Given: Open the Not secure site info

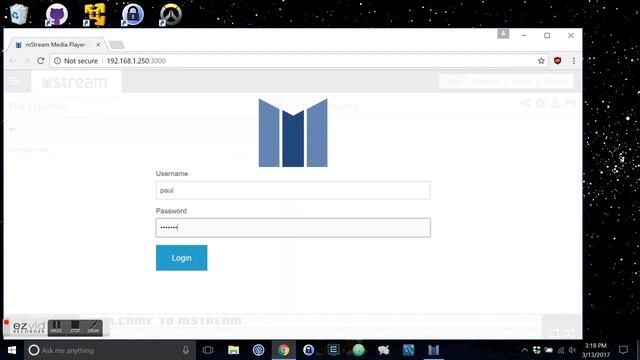Looking at the screenshot, I should (x=76, y=61).
